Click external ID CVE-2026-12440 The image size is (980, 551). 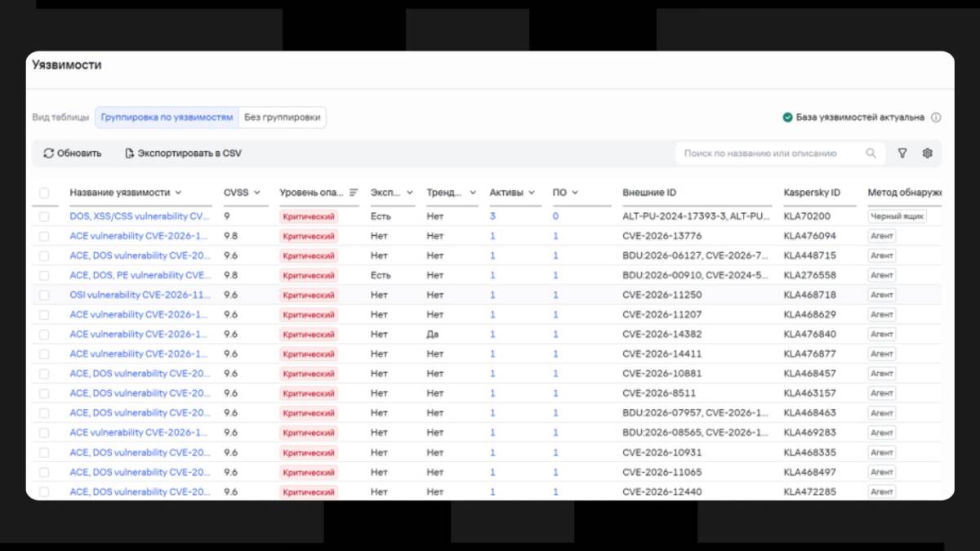(x=661, y=491)
